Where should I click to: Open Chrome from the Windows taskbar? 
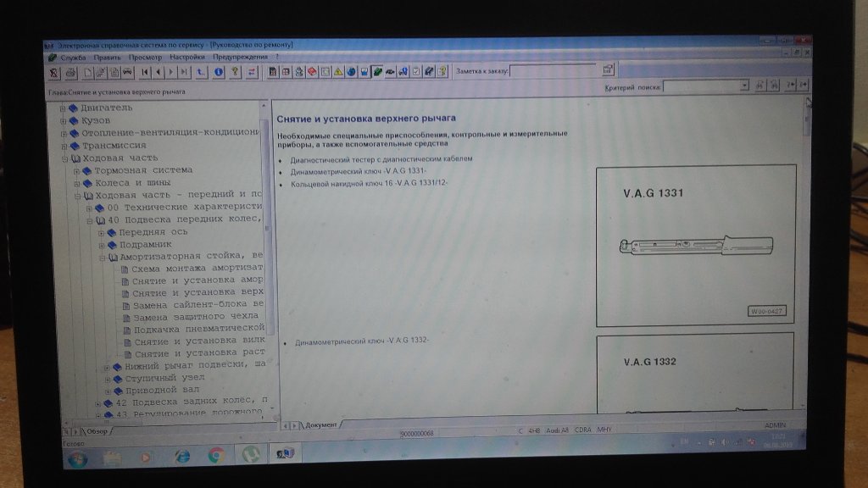point(215,456)
